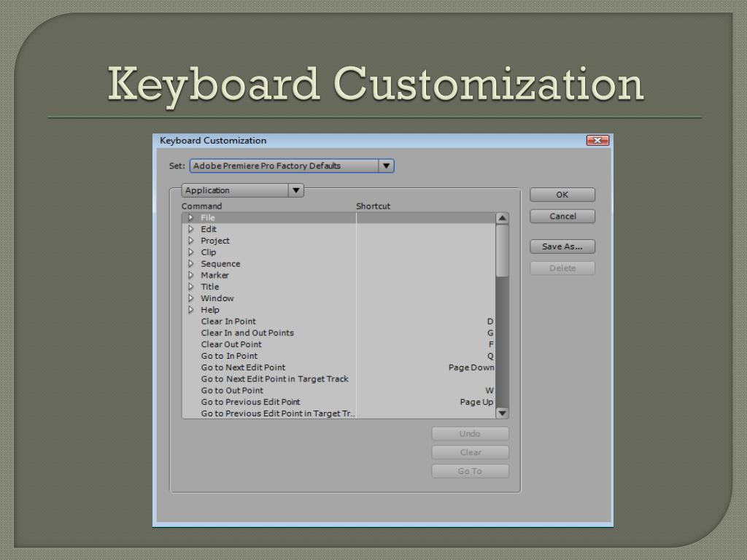Click the Undo button
747x560 pixels.
pos(471,433)
